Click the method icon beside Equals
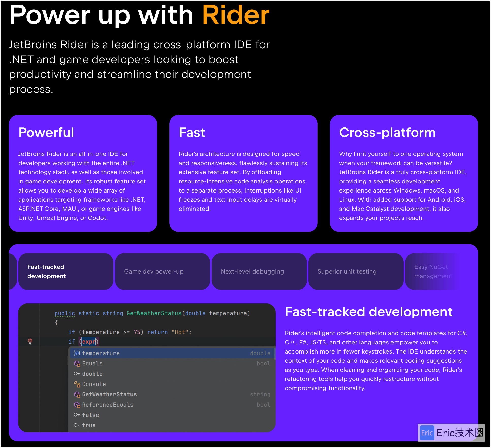 point(77,363)
